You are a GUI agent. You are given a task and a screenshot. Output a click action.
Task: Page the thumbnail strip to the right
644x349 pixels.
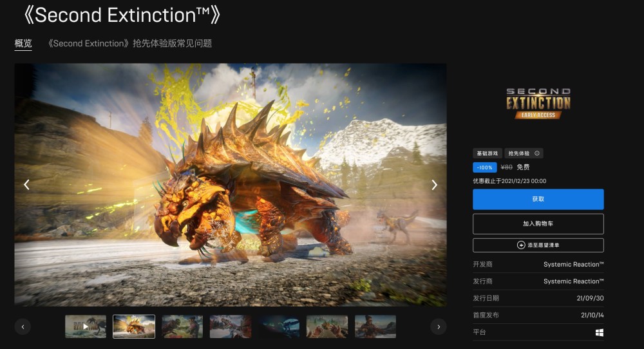tap(438, 327)
